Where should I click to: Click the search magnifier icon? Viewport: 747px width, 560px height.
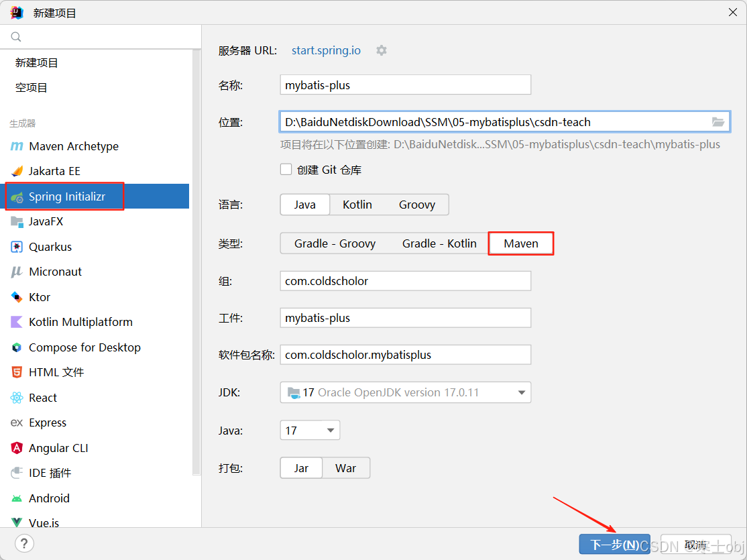pos(15,37)
